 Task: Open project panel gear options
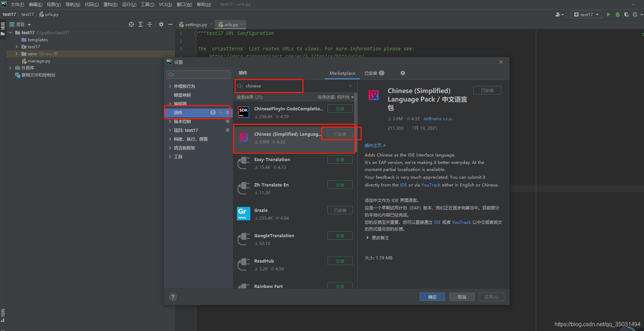[161, 24]
